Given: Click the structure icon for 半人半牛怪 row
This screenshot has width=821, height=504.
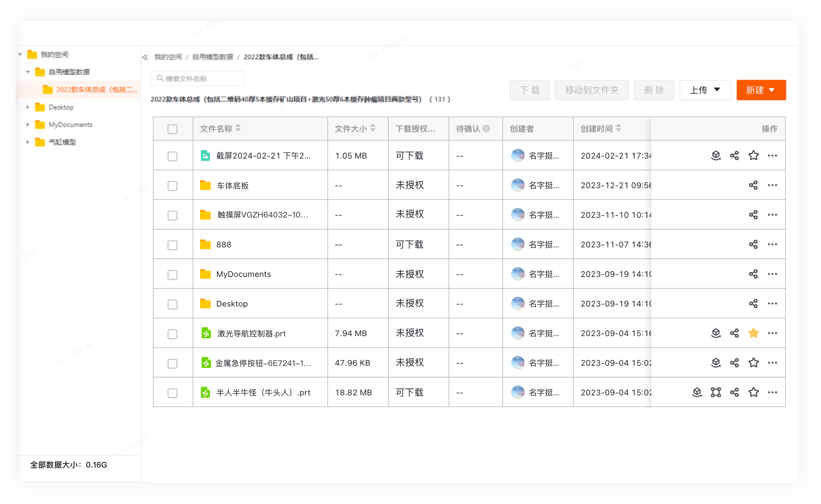Looking at the screenshot, I should 716,392.
